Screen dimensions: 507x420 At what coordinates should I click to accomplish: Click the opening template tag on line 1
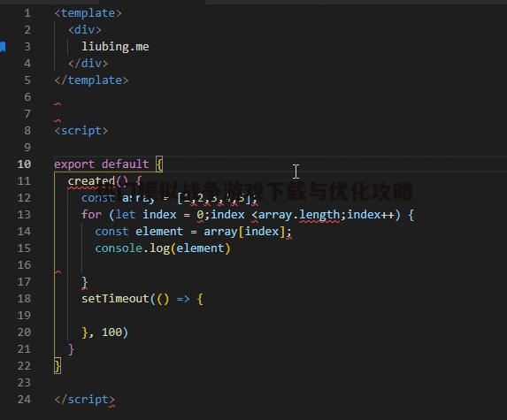coord(88,13)
